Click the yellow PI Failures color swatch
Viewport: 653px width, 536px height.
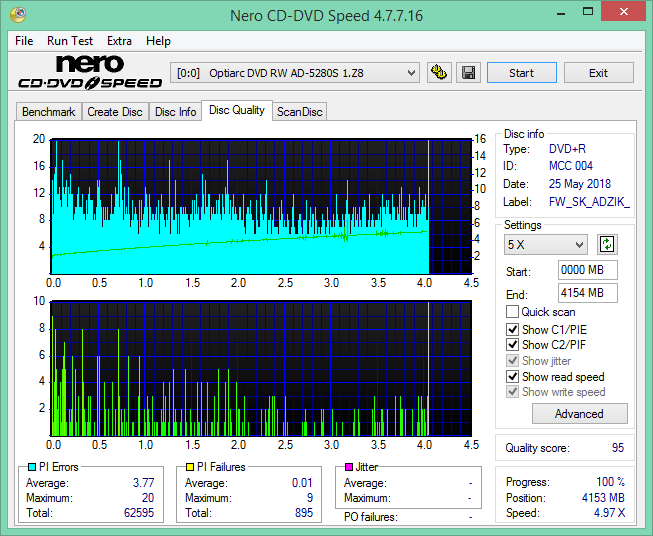coord(190,467)
